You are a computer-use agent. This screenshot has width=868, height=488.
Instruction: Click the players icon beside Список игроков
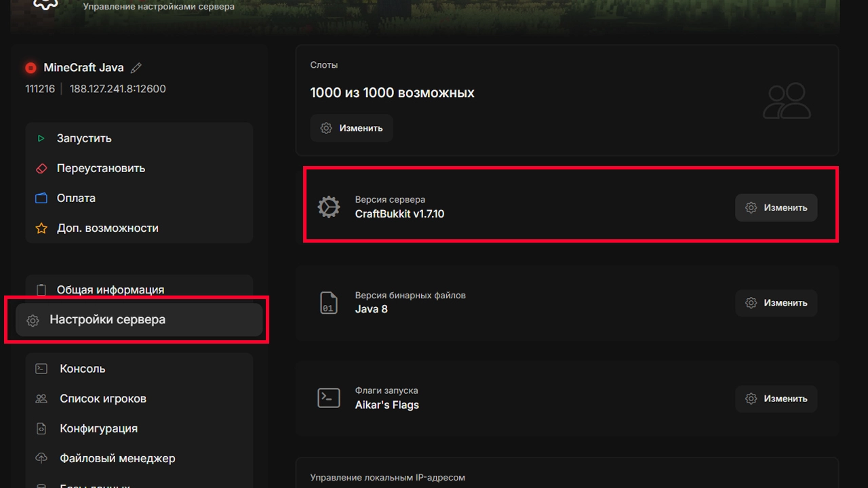[x=41, y=399]
